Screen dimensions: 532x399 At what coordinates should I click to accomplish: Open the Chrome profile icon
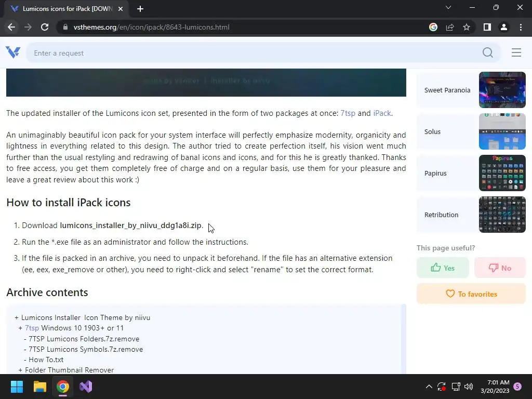point(504,27)
